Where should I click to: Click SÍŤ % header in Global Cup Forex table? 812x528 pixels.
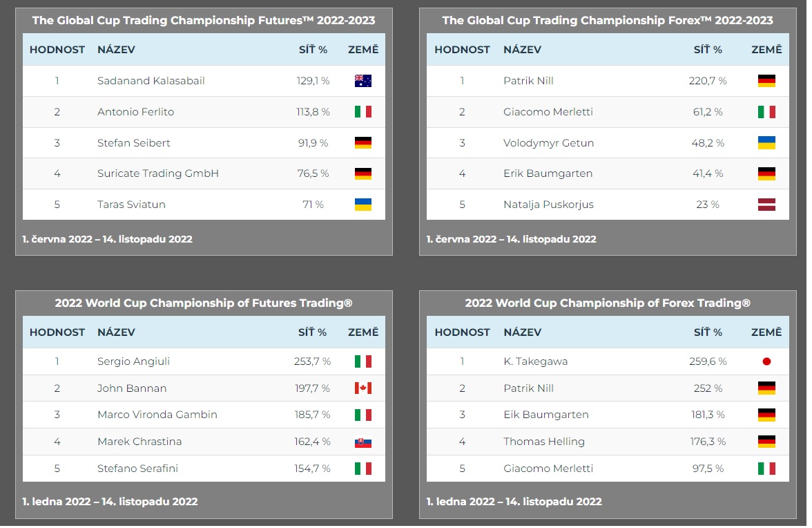click(707, 49)
